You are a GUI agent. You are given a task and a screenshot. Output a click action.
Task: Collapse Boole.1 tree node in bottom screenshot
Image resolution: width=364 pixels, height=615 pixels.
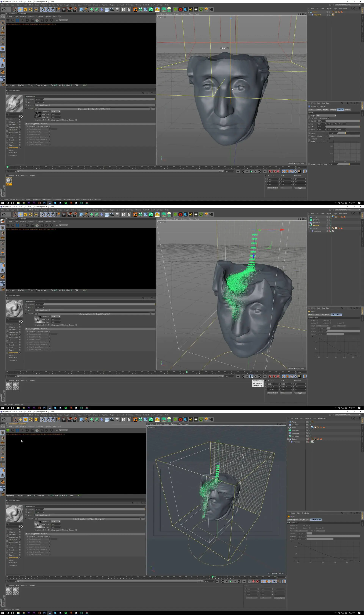coord(288,439)
